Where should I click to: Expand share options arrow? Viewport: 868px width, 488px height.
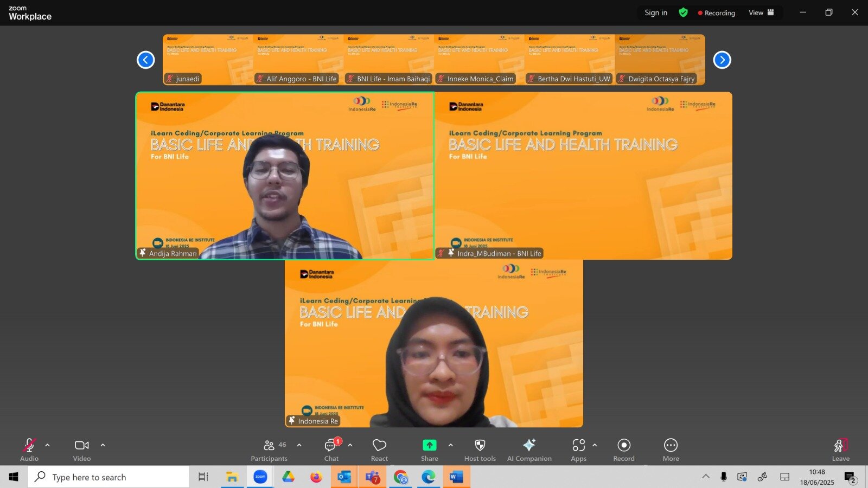coord(450,445)
